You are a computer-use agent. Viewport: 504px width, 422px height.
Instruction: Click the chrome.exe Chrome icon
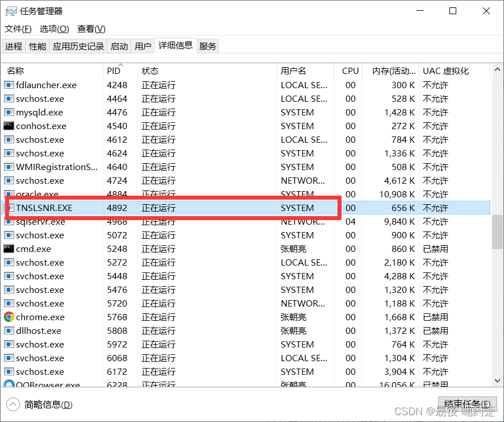pos(9,317)
